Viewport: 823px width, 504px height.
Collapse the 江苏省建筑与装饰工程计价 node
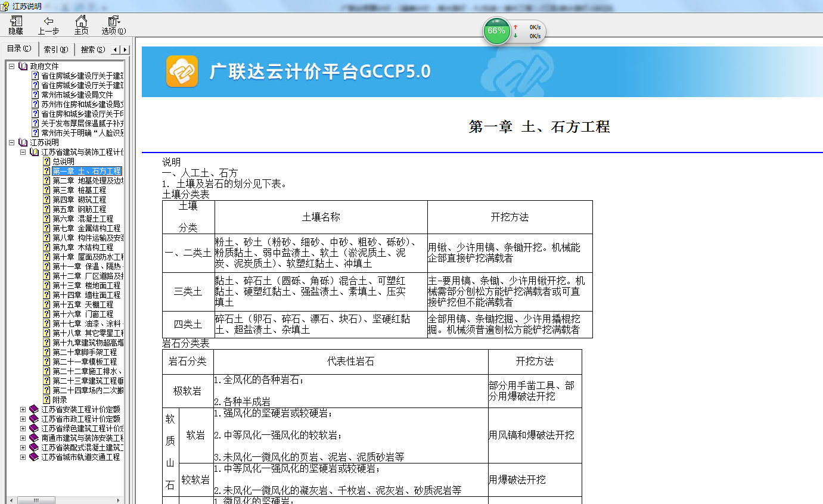(23, 152)
